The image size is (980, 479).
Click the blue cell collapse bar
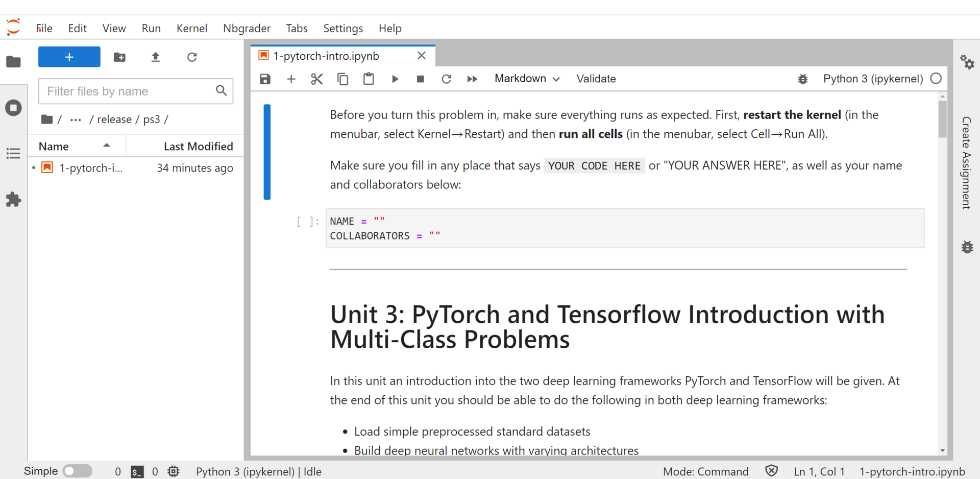(267, 152)
